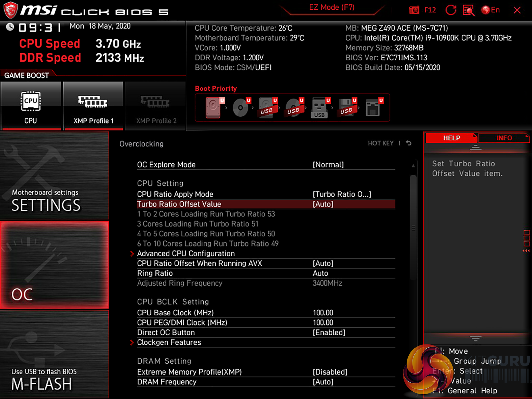Open the BIOS search magnifier icon
The width and height of the screenshot is (532, 399).
click(468, 10)
